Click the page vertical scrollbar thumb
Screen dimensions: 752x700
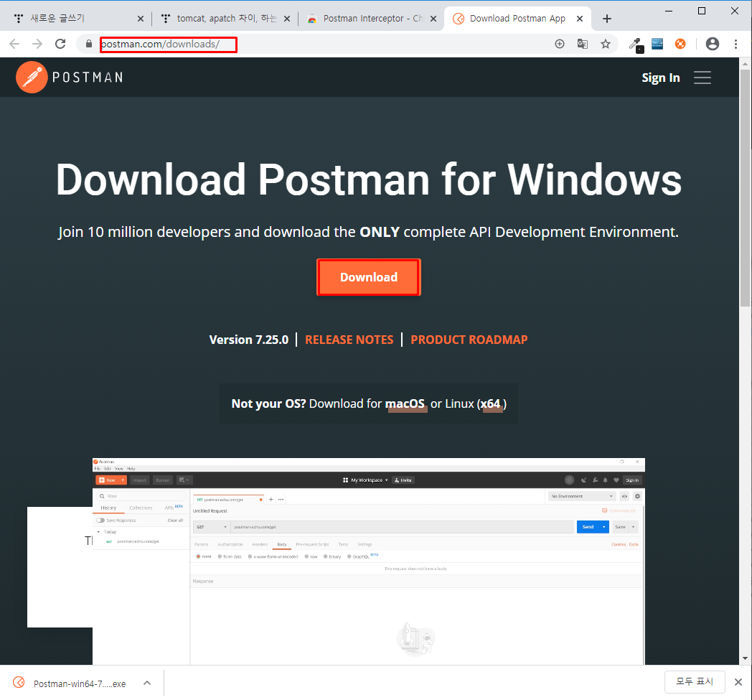coord(745,187)
